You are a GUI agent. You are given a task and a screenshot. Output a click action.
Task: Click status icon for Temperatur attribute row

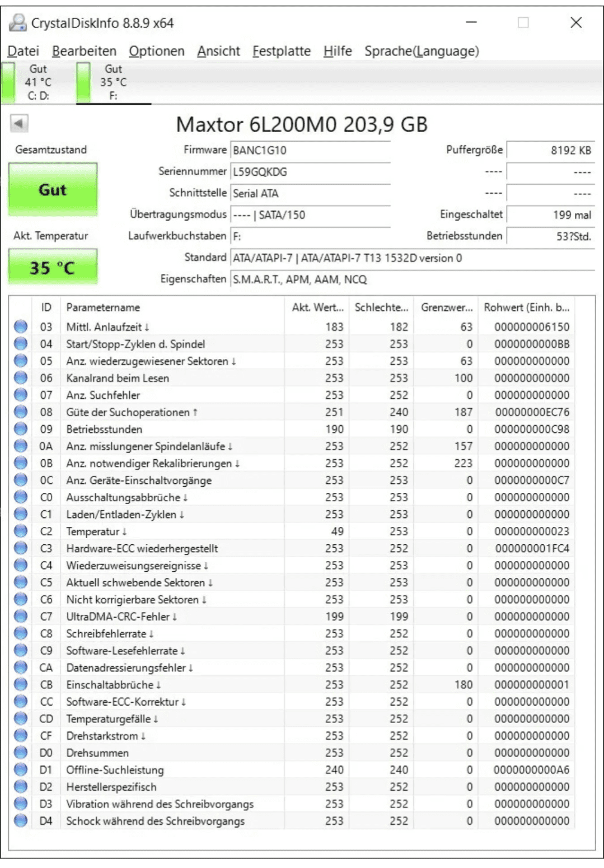21,531
